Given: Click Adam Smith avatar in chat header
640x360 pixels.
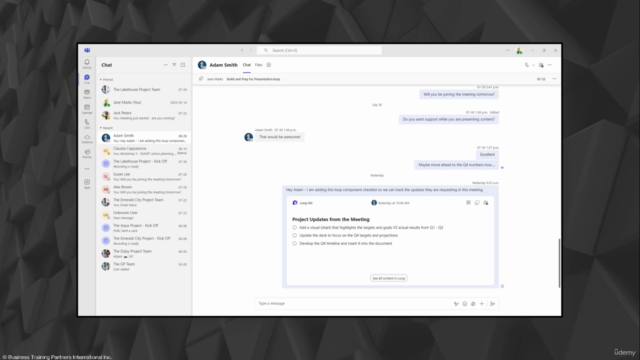Looking at the screenshot, I should (202, 65).
